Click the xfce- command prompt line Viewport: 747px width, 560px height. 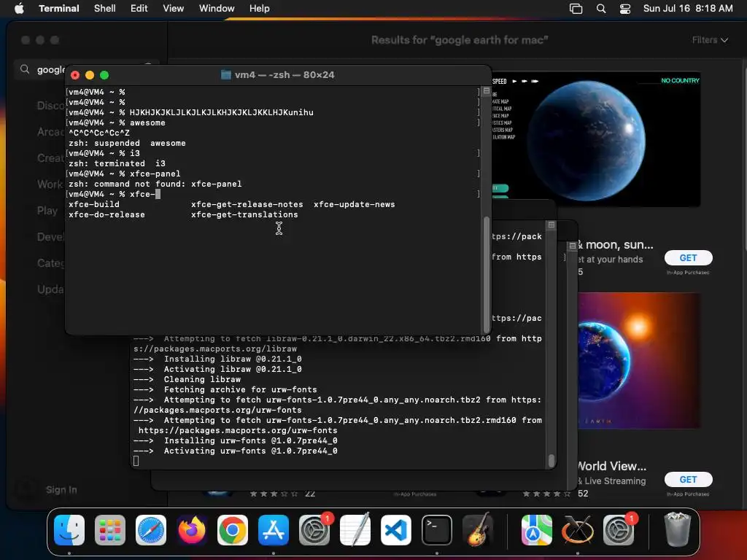[274, 194]
